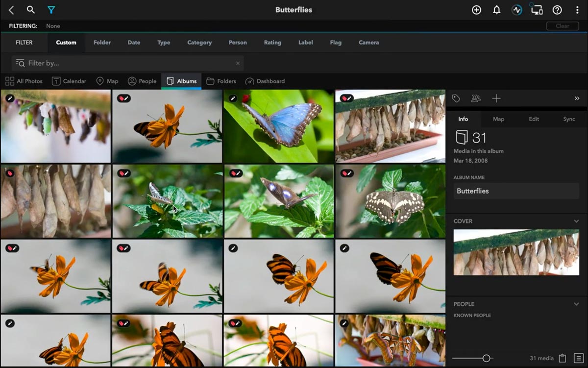588x368 pixels.
Task: Switch to People view
Action: pyautogui.click(x=142, y=81)
